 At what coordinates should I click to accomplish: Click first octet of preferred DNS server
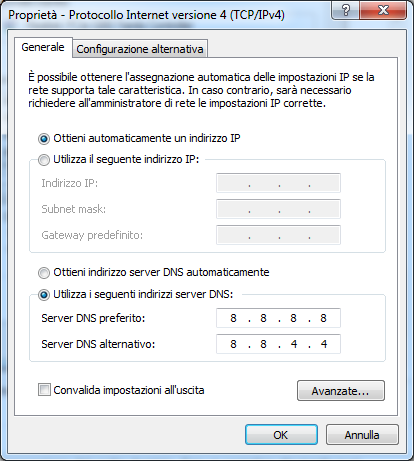[x=233, y=318]
